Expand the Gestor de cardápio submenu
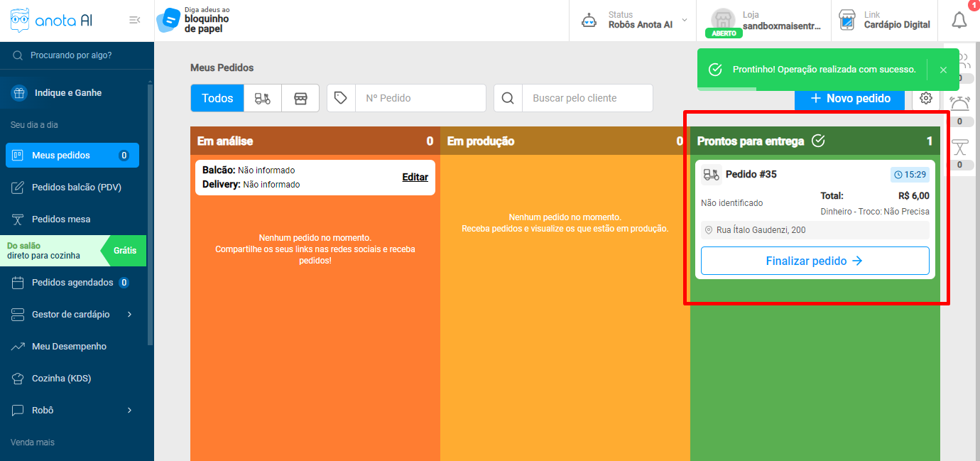980x461 pixels. [x=129, y=314]
